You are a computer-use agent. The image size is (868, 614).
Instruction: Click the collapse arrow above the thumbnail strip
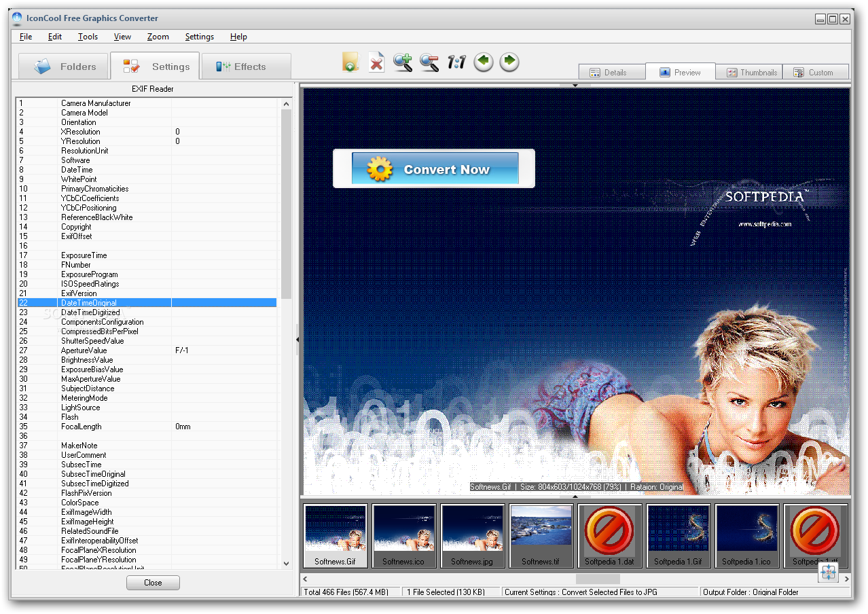coord(575,497)
